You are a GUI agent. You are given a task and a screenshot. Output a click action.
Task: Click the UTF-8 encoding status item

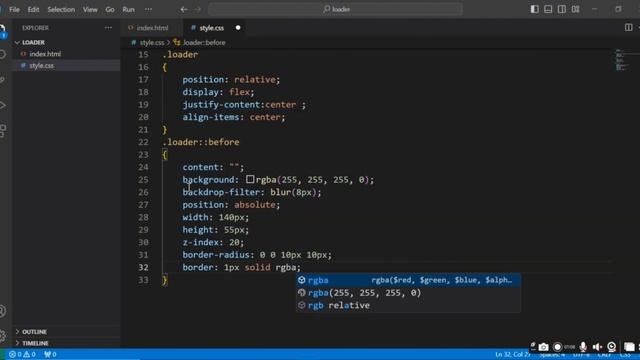(x=581, y=355)
